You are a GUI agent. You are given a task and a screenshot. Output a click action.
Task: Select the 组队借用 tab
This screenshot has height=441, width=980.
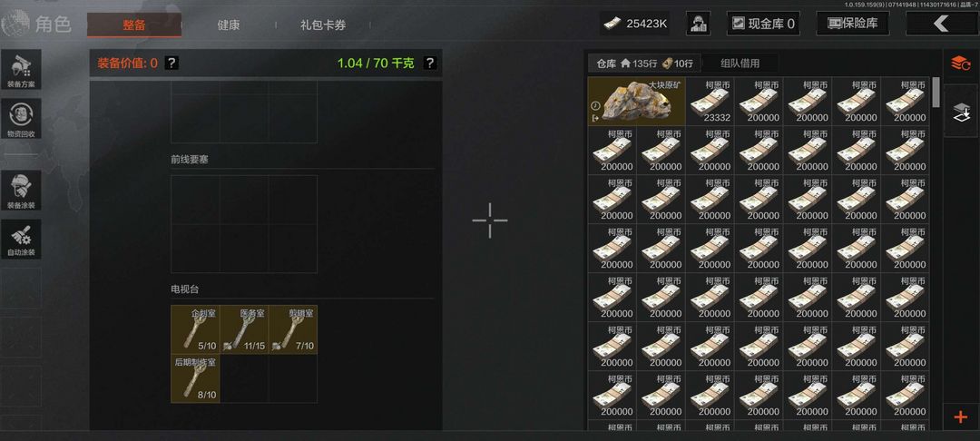740,64
